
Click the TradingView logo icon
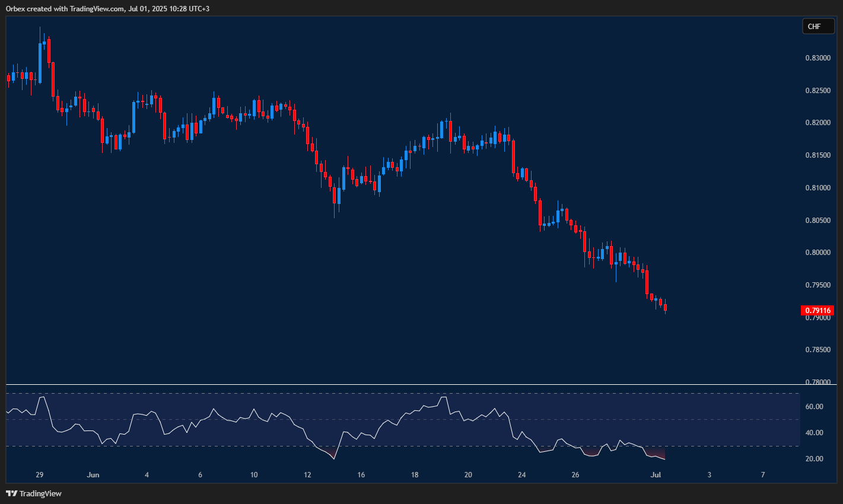coord(10,493)
